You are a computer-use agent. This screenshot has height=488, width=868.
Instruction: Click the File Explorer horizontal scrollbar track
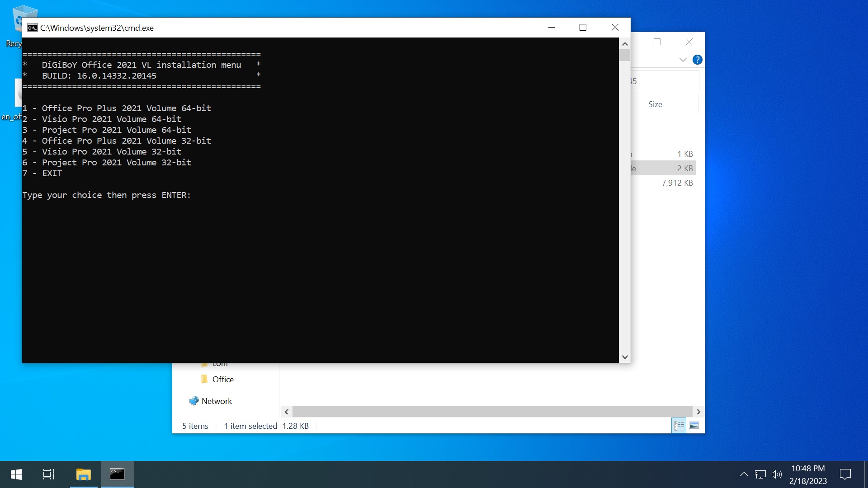click(x=492, y=412)
